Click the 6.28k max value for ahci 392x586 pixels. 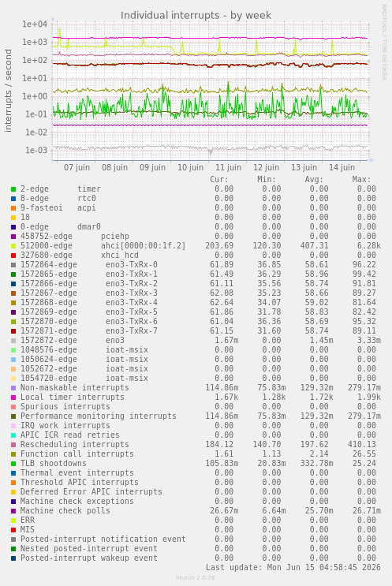click(x=368, y=246)
